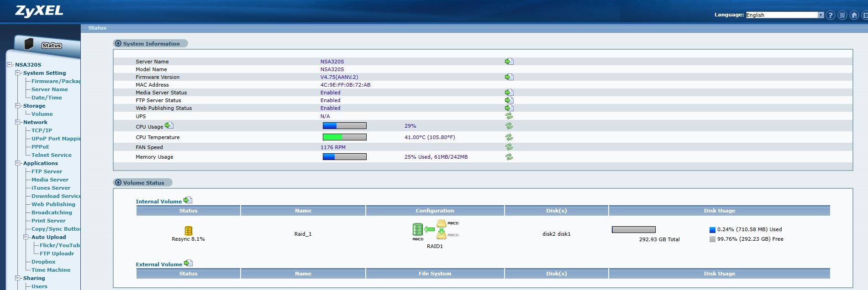Open Print Server settings

click(x=48, y=221)
